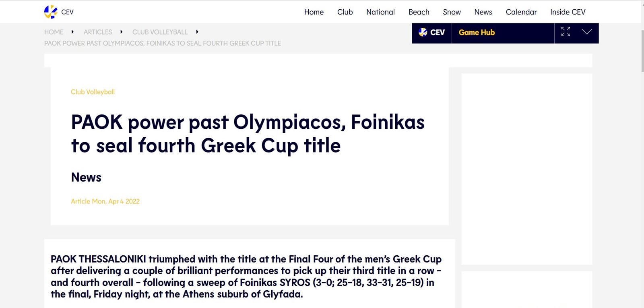
Task: Click the Club Volleyball category tag
Action: pos(93,92)
